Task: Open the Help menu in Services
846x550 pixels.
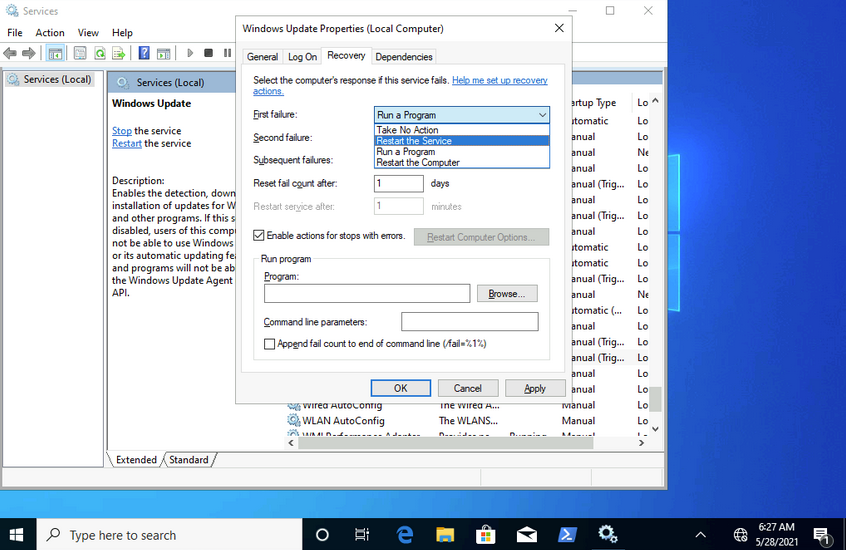Action: (122, 32)
